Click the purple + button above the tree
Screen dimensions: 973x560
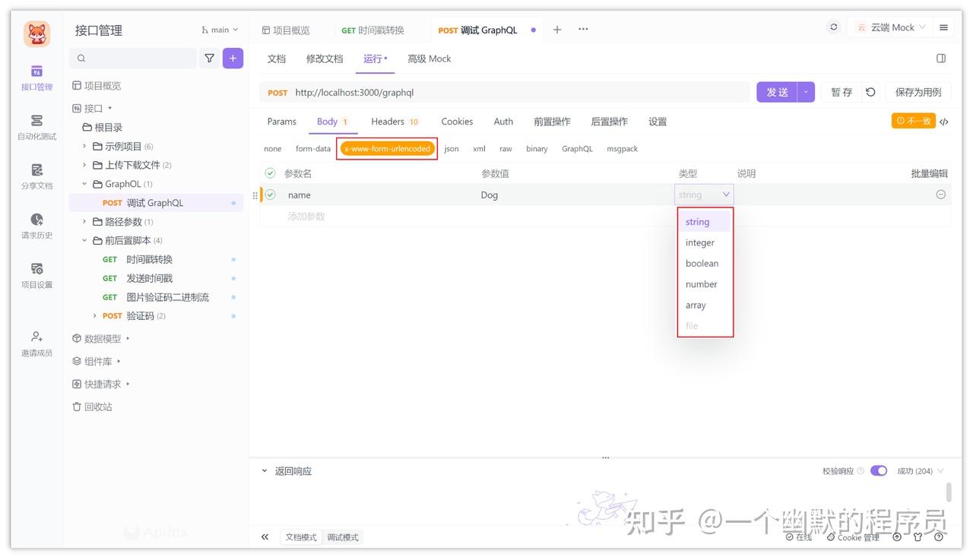(233, 58)
